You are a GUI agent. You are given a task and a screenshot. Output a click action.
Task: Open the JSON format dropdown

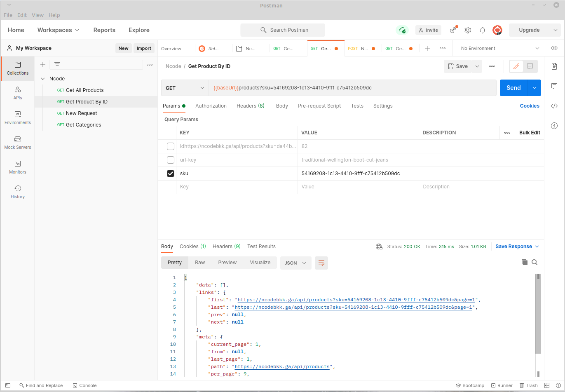295,263
